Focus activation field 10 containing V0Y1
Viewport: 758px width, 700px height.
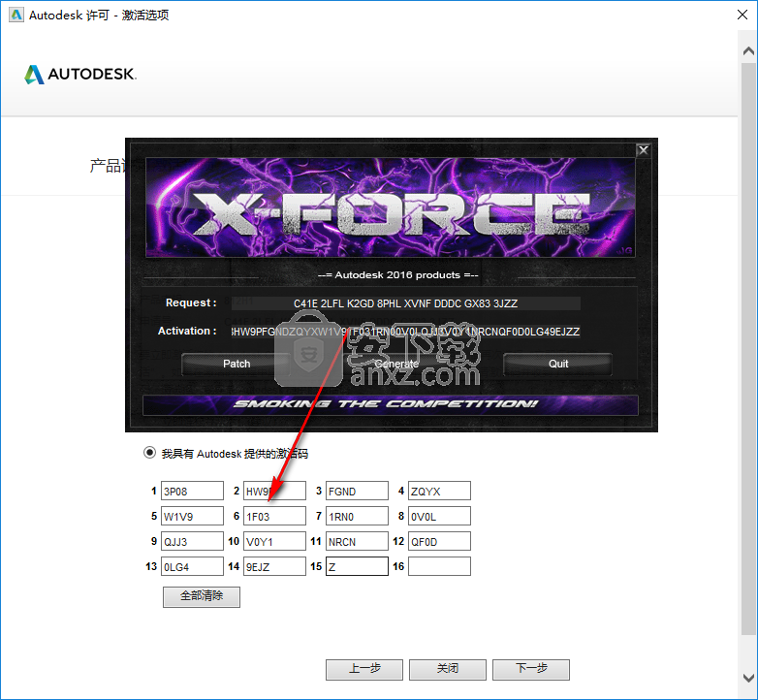pos(274,541)
